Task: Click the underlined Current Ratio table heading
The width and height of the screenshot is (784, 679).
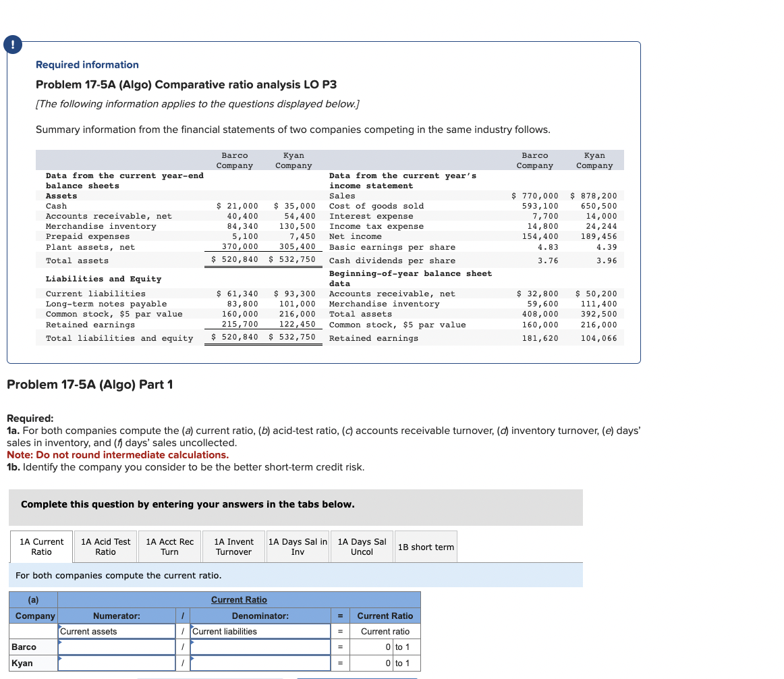Action: [x=239, y=599]
